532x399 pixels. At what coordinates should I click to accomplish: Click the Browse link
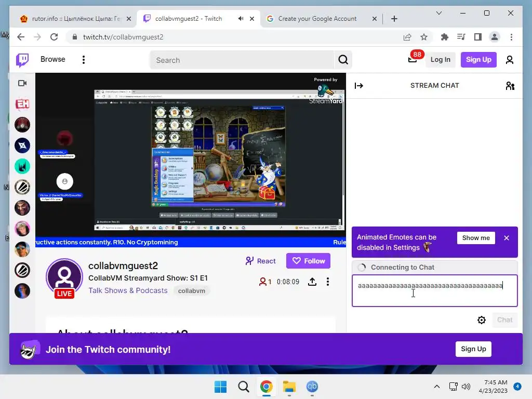52,59
